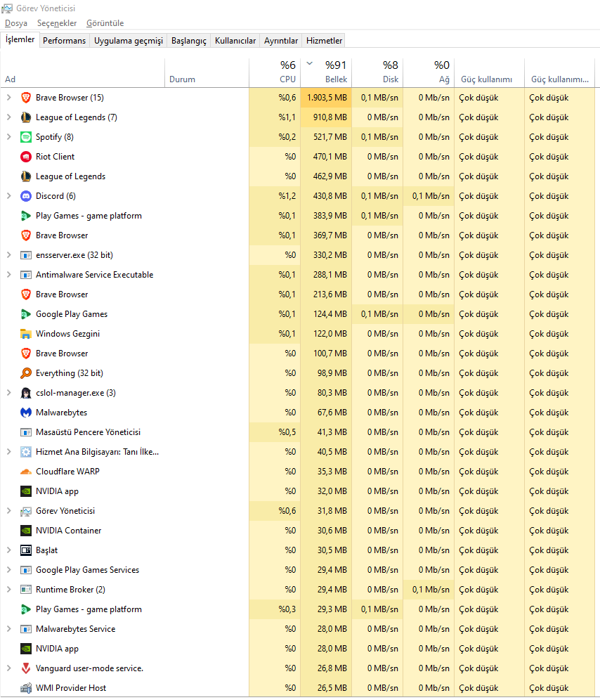The image size is (600, 700).
Task: Expand the Discord (6) process group
Action: [x=9, y=195]
